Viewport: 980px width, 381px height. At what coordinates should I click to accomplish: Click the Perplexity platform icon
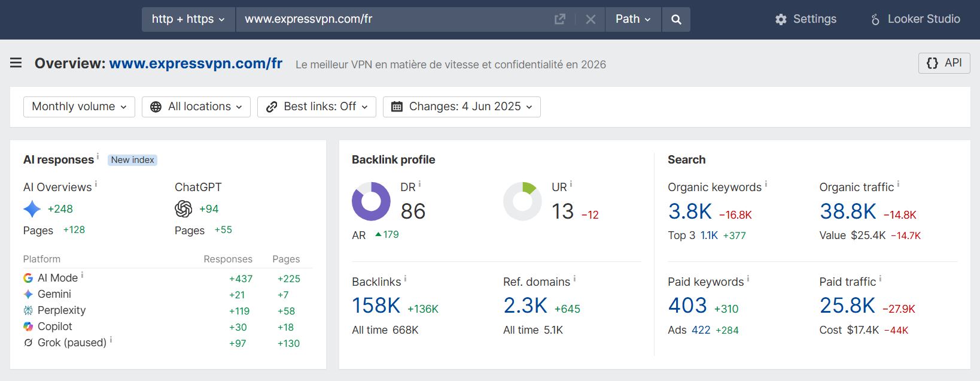click(x=28, y=310)
